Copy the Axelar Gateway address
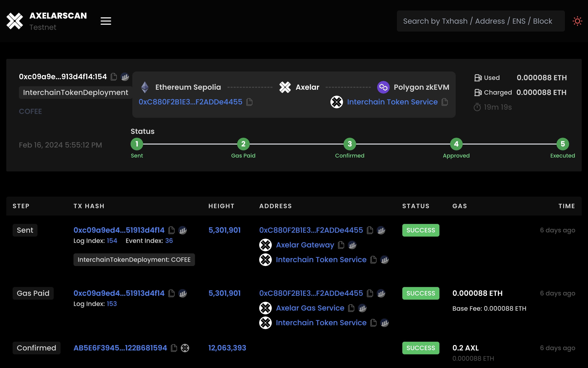Image resolution: width=588 pixels, height=368 pixels. pyautogui.click(x=341, y=245)
